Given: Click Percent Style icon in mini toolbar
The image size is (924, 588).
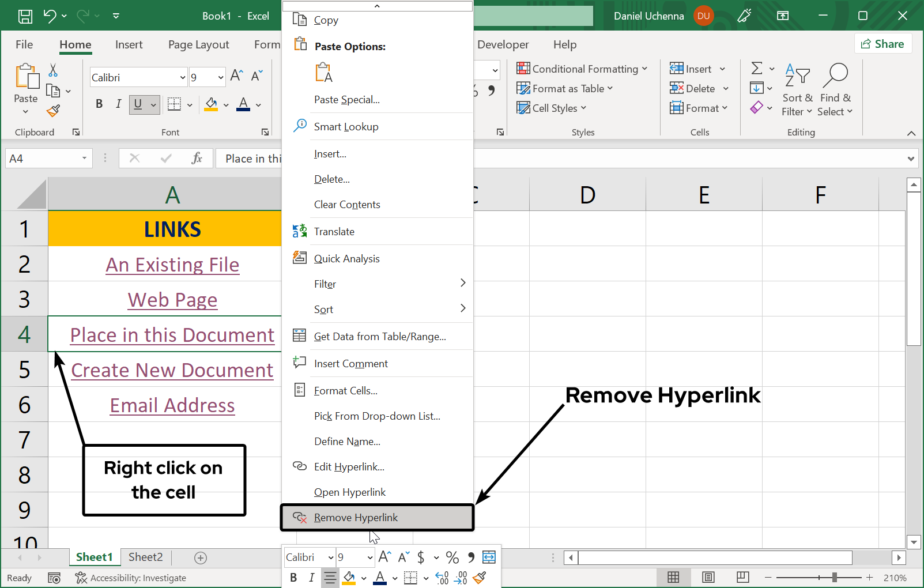Looking at the screenshot, I should (452, 557).
